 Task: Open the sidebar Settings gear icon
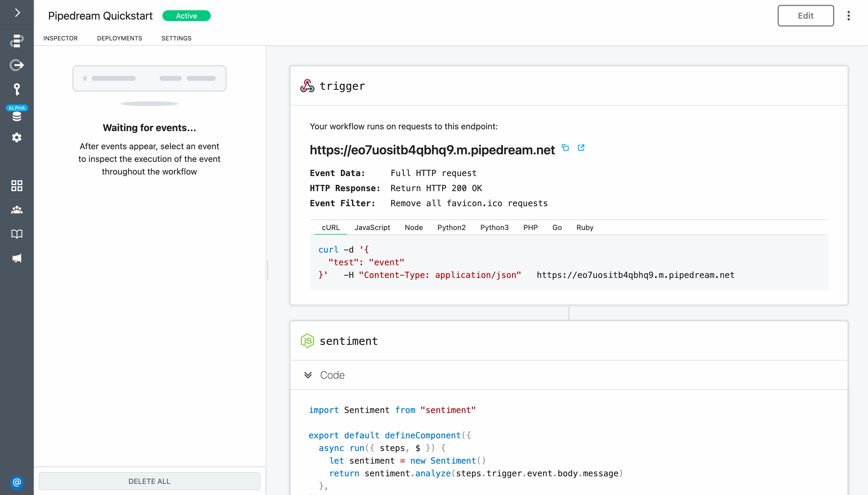pos(17,138)
